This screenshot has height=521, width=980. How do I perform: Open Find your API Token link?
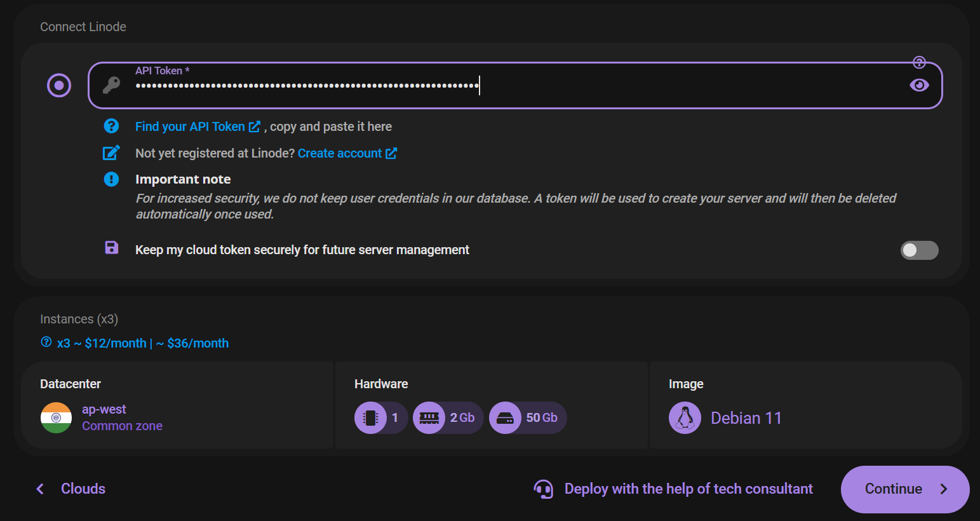(x=198, y=126)
